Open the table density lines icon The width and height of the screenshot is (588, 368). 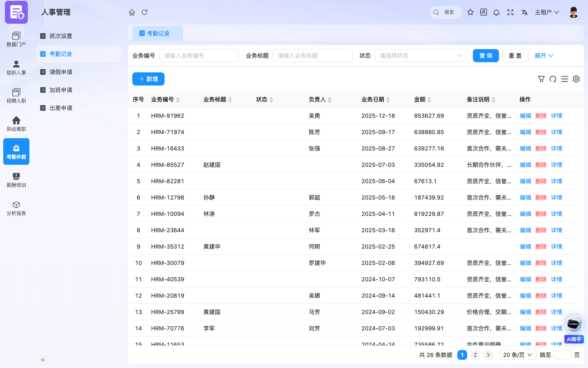565,79
